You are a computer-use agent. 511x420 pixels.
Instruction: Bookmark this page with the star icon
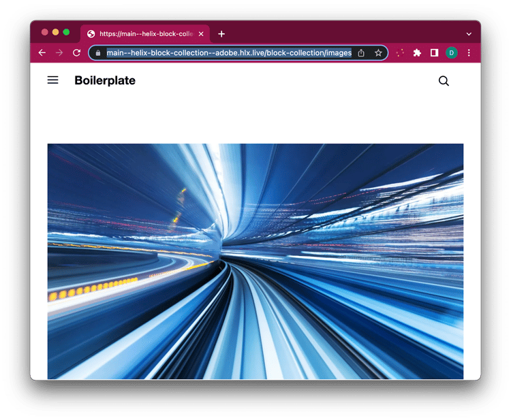tap(378, 53)
